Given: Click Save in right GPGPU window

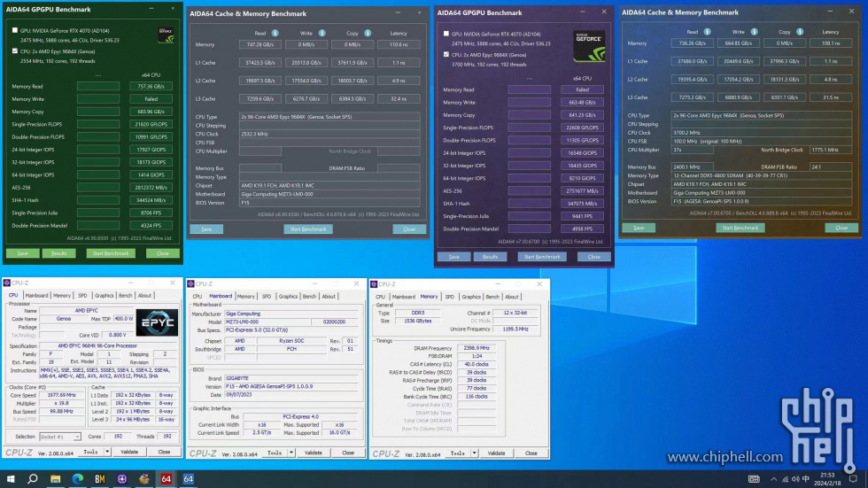Looking at the screenshot, I should coord(453,257).
